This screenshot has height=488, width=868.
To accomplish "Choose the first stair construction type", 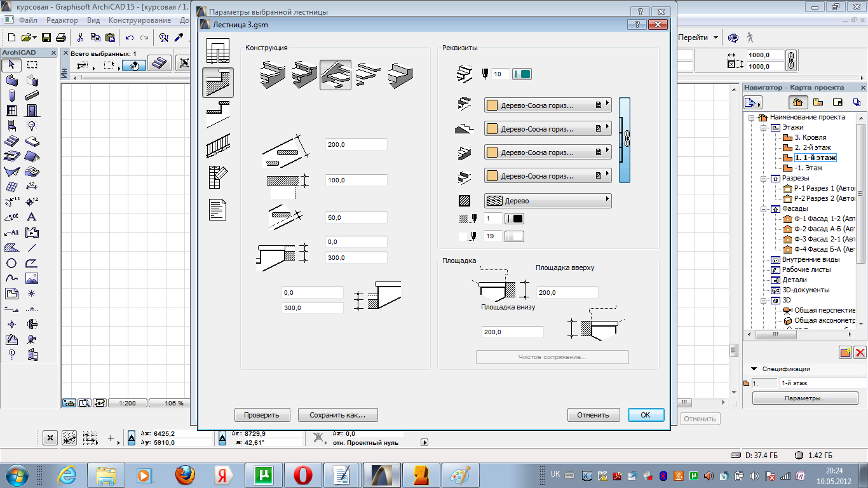I will pyautogui.click(x=272, y=75).
